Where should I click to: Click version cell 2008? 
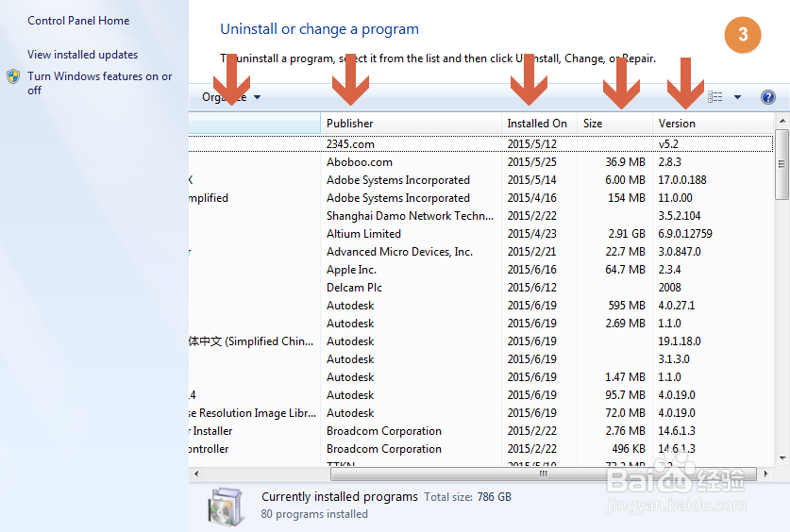click(669, 288)
